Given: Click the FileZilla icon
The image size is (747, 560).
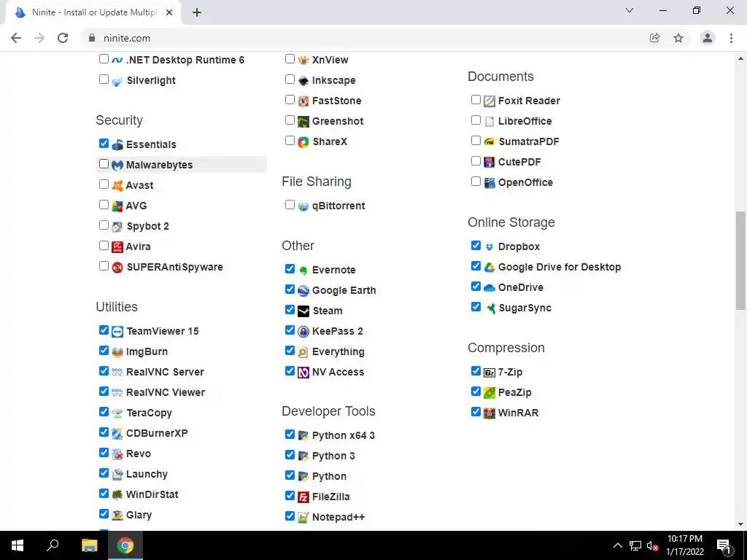Looking at the screenshot, I should [303, 497].
